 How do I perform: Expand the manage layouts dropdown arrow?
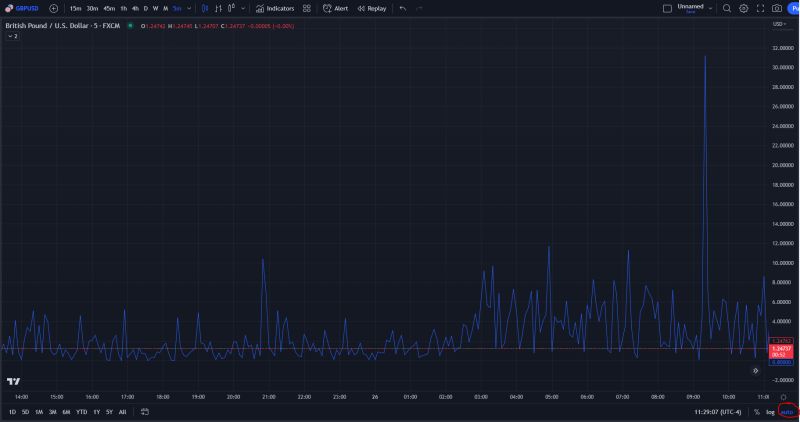[x=710, y=9]
